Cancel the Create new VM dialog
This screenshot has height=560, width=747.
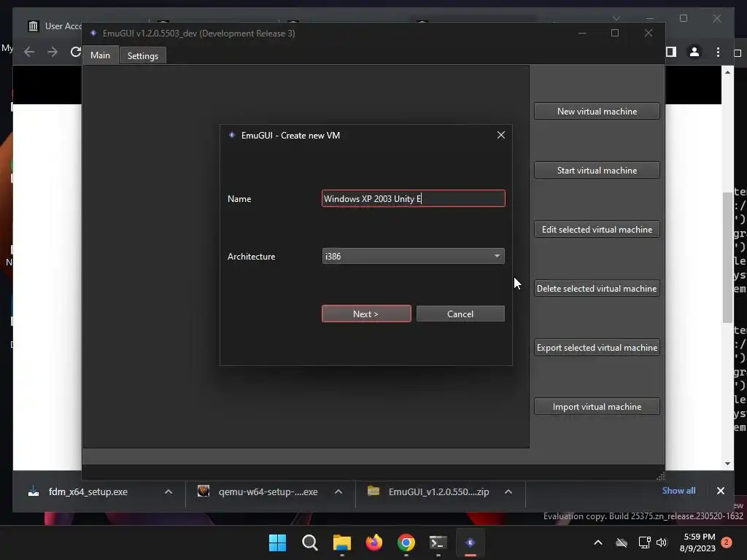click(460, 314)
